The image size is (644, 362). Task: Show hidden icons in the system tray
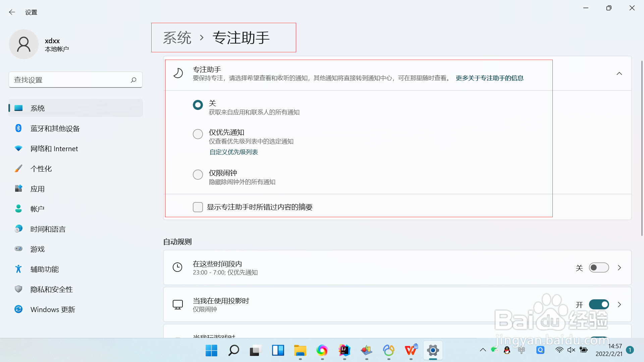coord(483,350)
